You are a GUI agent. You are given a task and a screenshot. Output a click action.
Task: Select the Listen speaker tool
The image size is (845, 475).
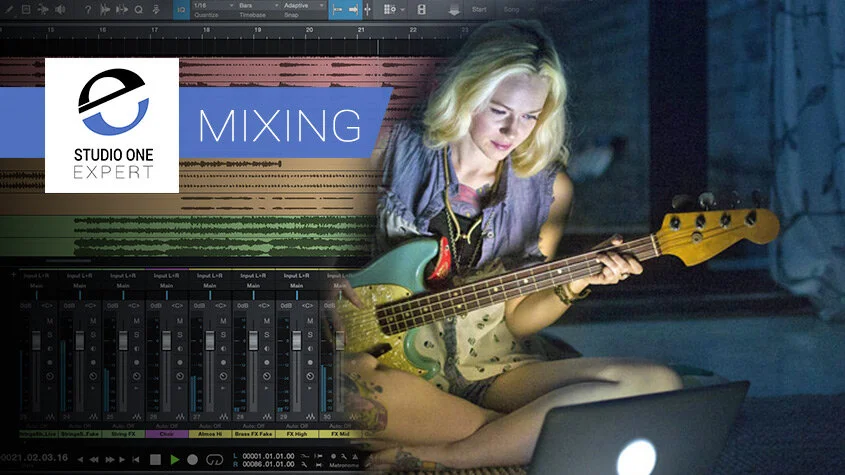pos(60,10)
